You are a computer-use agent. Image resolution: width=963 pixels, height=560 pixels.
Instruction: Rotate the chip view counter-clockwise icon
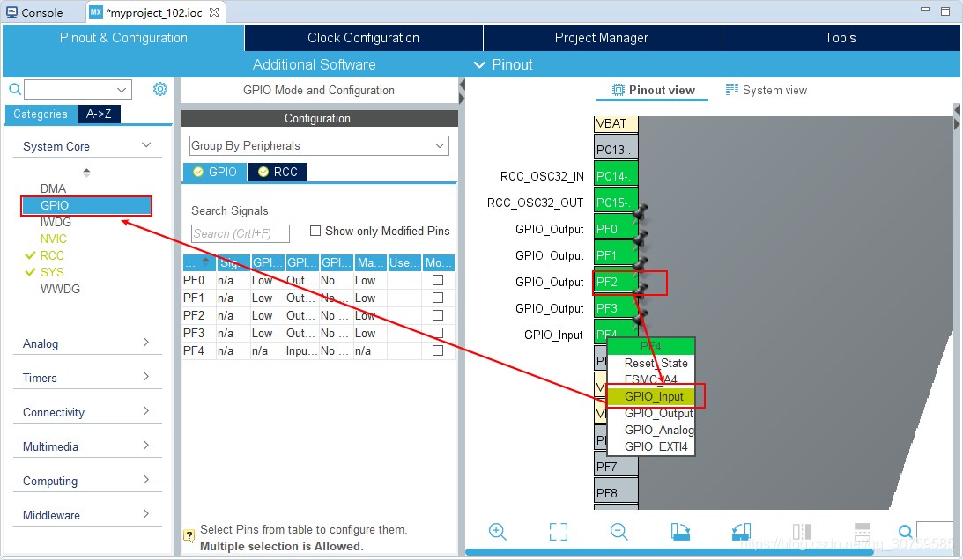741,532
